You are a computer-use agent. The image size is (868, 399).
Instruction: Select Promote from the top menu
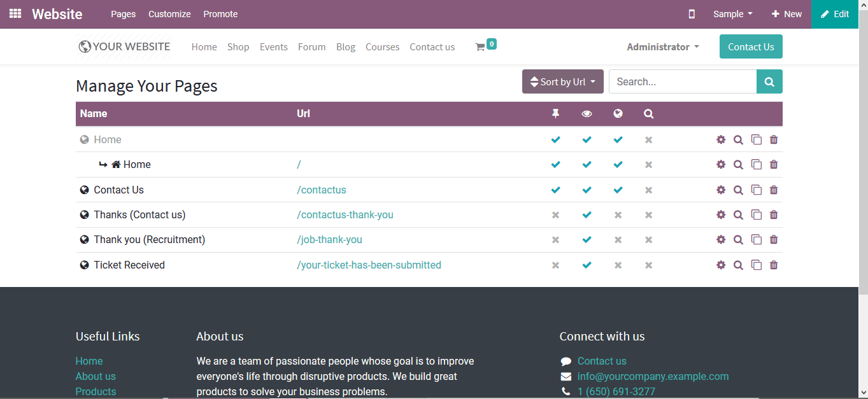coord(220,13)
